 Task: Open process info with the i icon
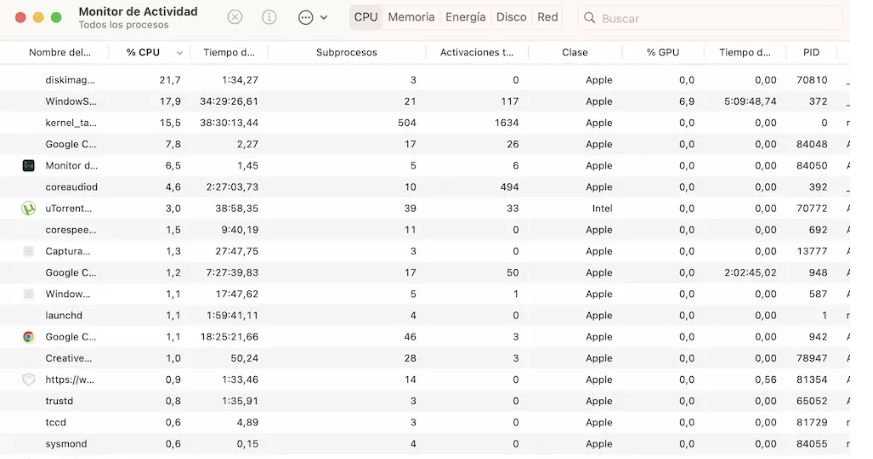[269, 17]
